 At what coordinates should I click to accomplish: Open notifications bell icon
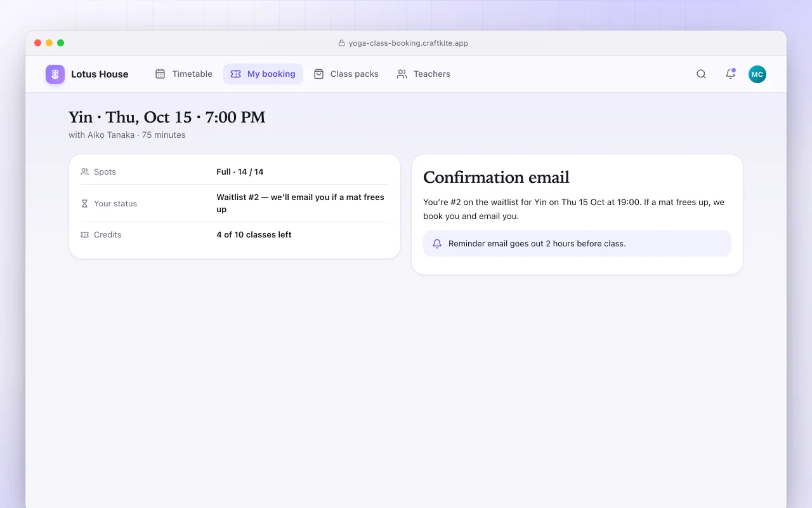tap(730, 74)
